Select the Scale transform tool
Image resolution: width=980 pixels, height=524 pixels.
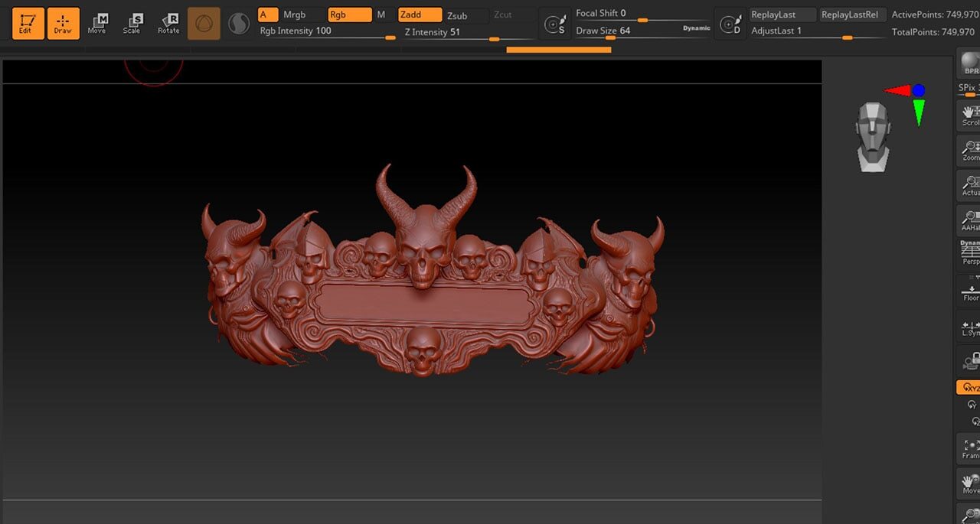[132, 24]
